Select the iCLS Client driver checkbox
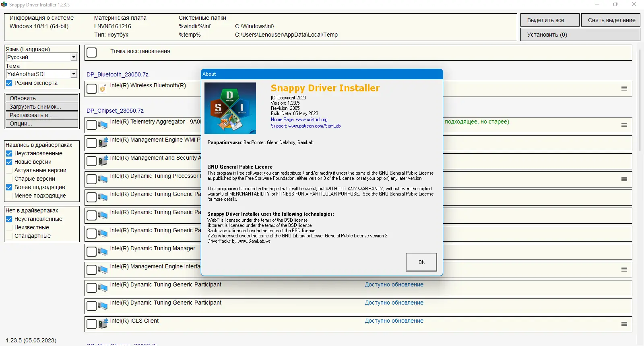 tap(92, 324)
